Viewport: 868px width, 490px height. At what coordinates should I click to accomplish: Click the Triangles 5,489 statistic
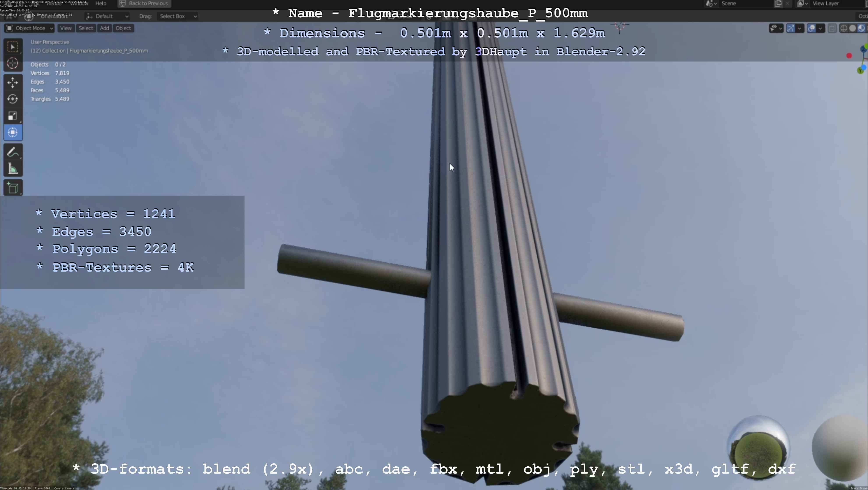tap(50, 99)
